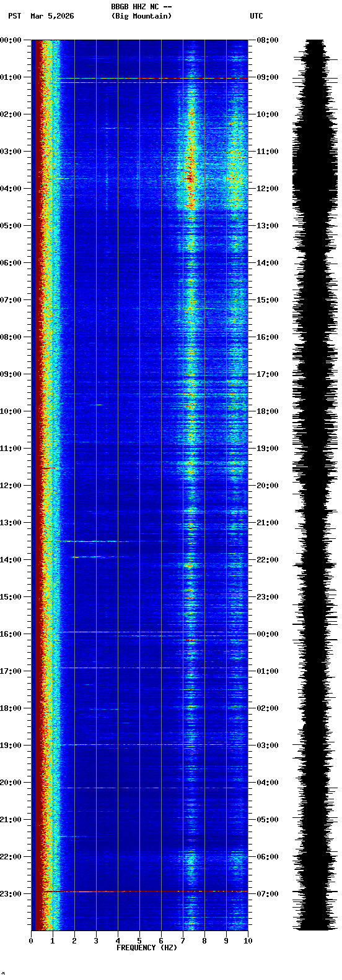Click the 'PST' timezone label
The width and height of the screenshot is (342, 980).
[14, 16]
